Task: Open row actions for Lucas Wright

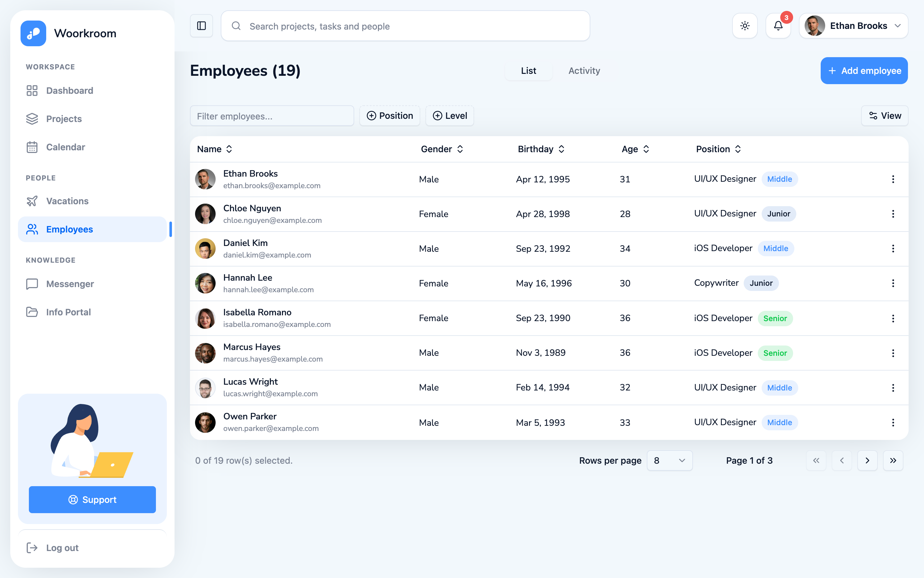Action: (893, 388)
